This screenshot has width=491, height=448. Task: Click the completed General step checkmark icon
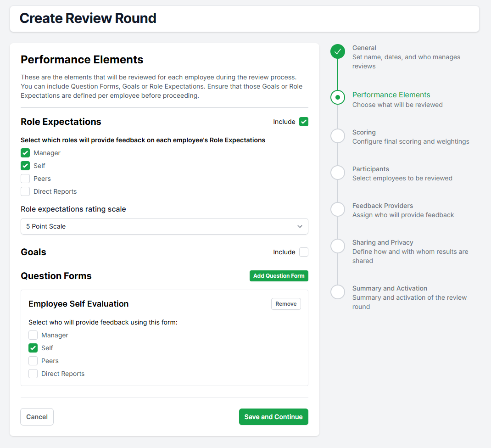pos(338,51)
